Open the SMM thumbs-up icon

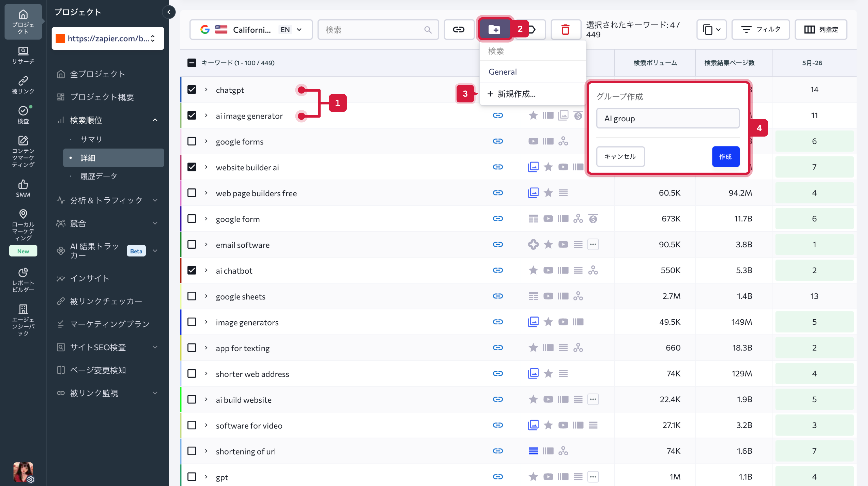pos(23,188)
